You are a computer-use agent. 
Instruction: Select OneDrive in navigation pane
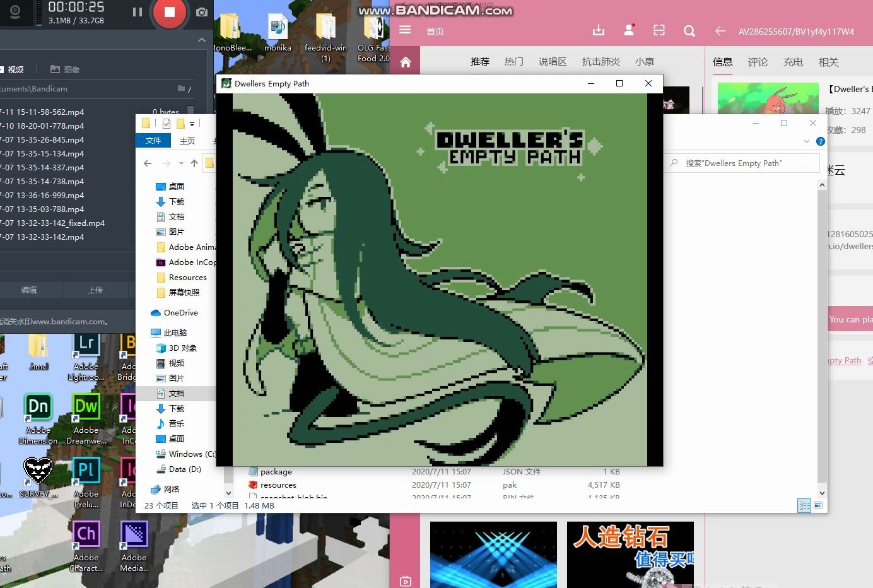pos(174,312)
